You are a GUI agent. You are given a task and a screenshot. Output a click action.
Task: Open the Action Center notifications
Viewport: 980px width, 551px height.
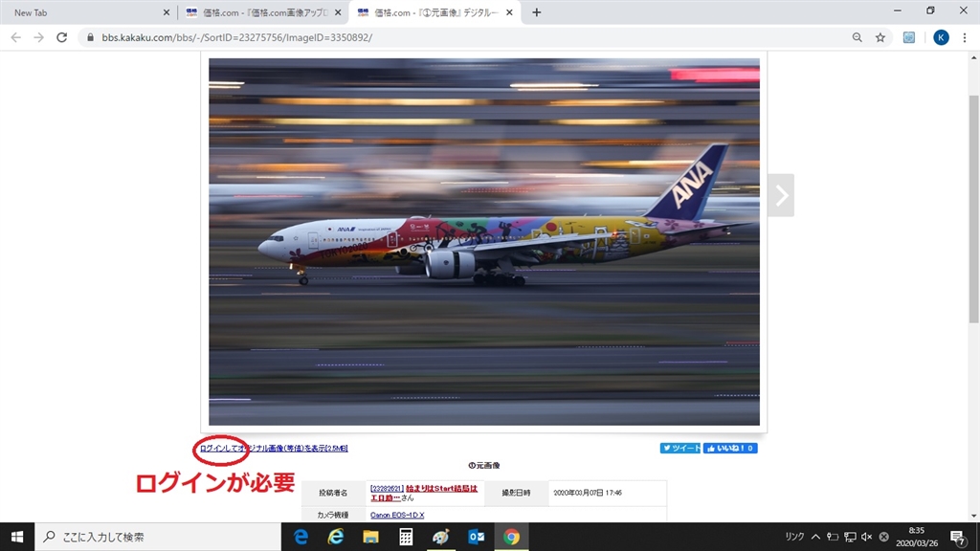tap(958, 537)
